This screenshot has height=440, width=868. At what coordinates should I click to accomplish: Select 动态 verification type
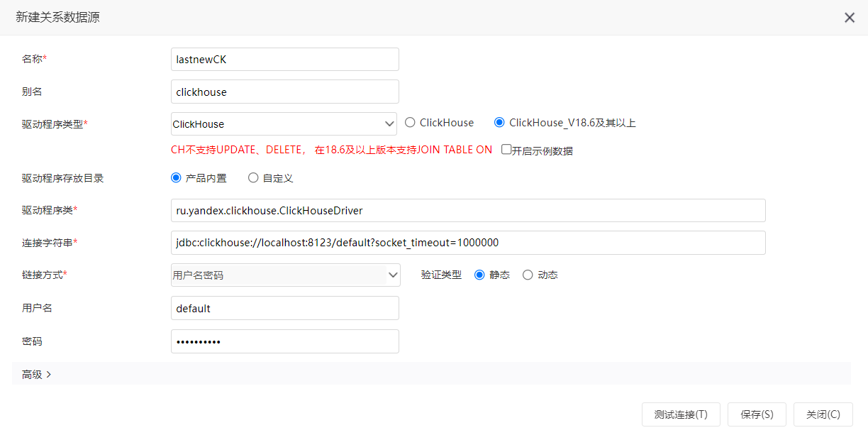(528, 275)
